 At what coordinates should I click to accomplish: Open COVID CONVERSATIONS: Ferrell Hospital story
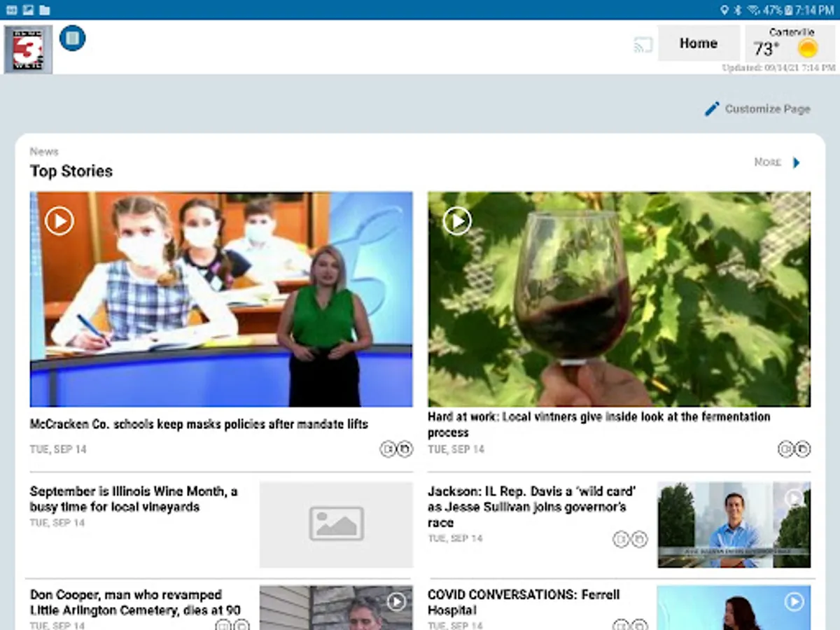(x=524, y=603)
